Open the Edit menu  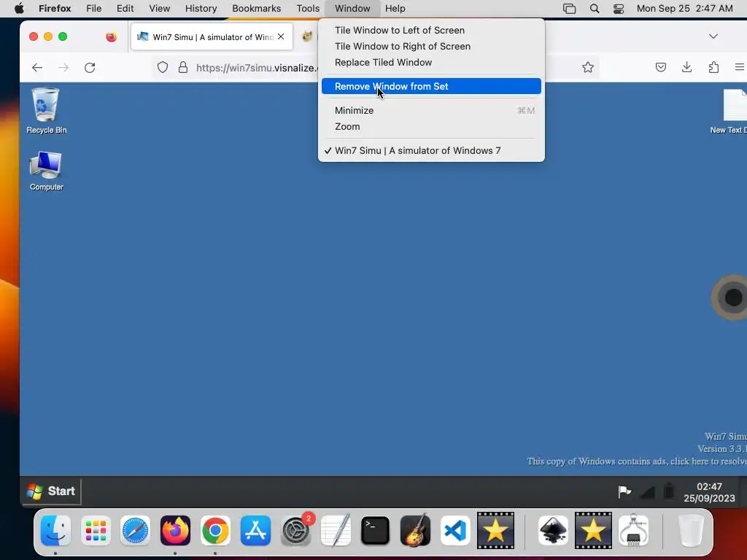pos(125,8)
